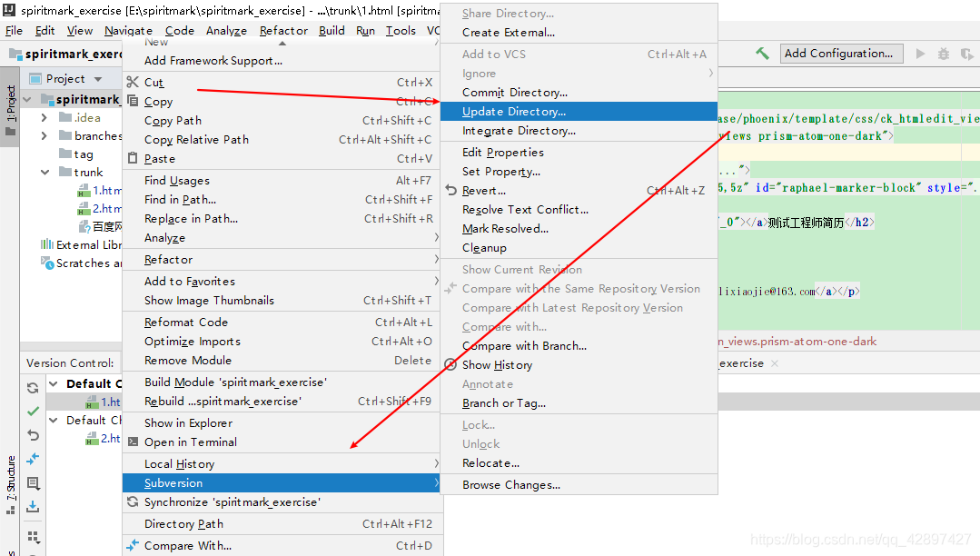980x556 pixels.
Task: Choose Copy Relative Path menu item
Action: [282, 140]
